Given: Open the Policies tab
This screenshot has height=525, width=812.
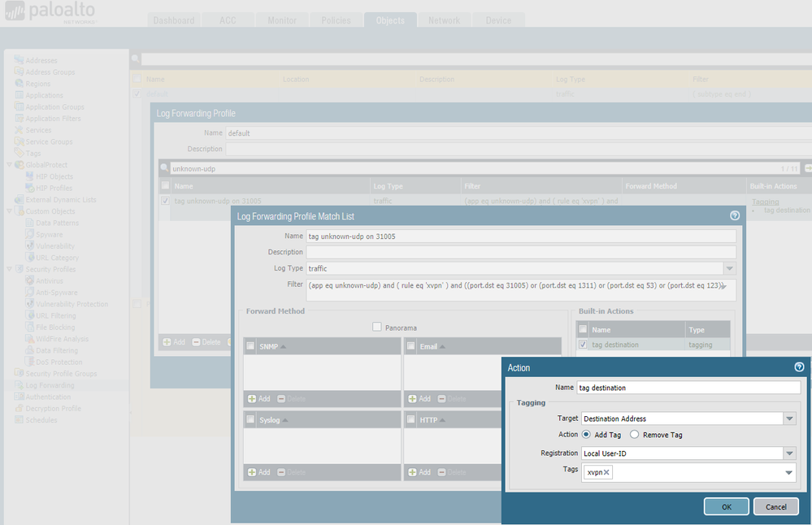Looking at the screenshot, I should 336,20.
